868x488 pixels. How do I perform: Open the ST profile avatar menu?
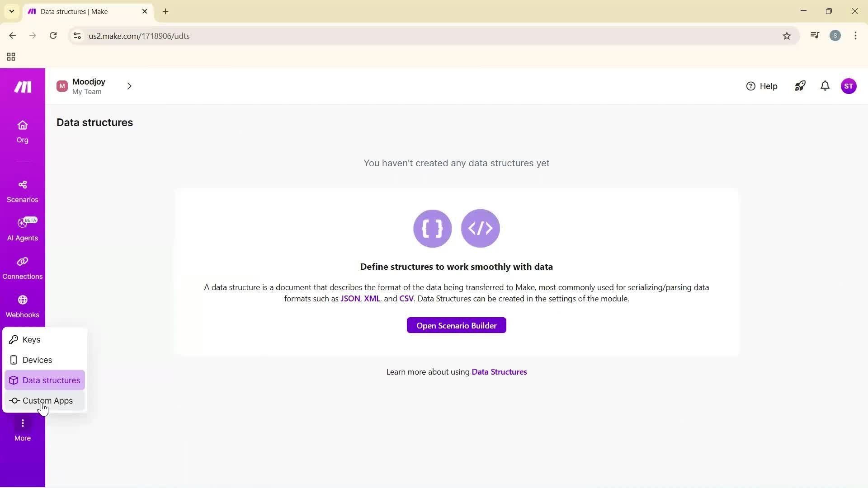pyautogui.click(x=849, y=86)
